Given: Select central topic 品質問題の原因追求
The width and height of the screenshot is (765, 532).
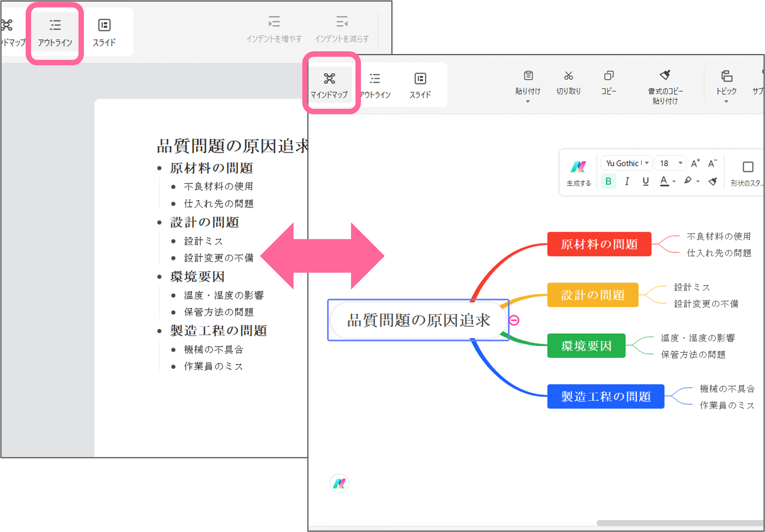Looking at the screenshot, I should tap(418, 320).
